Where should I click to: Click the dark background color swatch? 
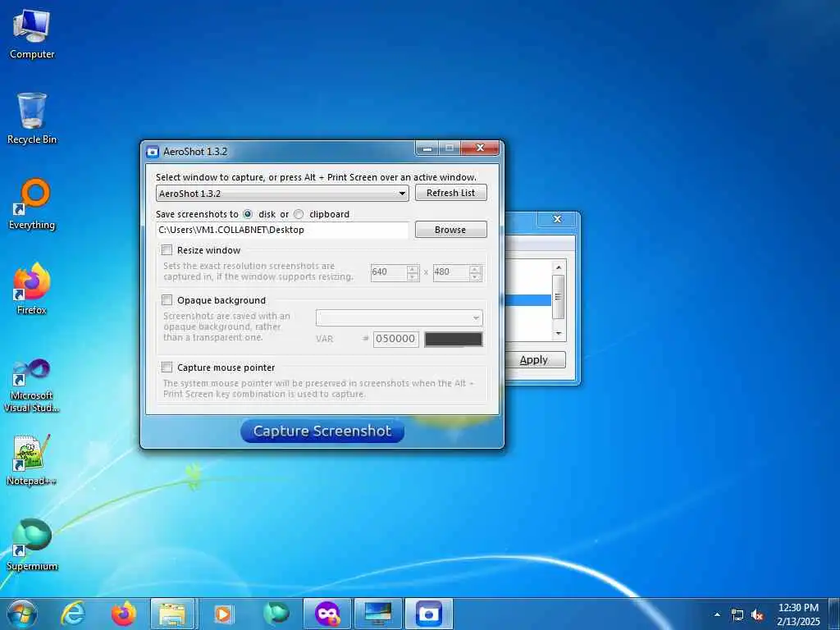click(453, 339)
